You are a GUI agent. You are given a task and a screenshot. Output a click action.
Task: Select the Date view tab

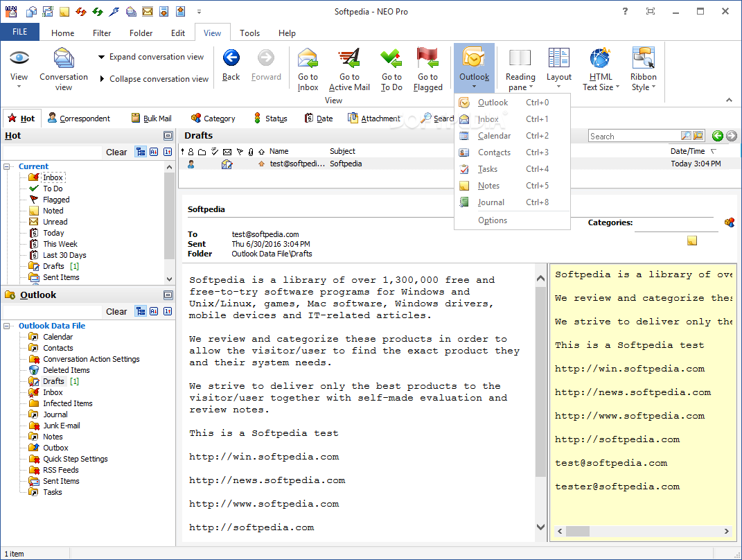tap(319, 119)
